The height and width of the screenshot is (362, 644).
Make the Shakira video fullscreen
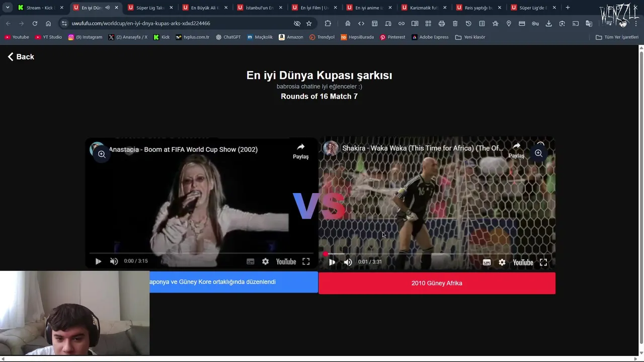543,262
